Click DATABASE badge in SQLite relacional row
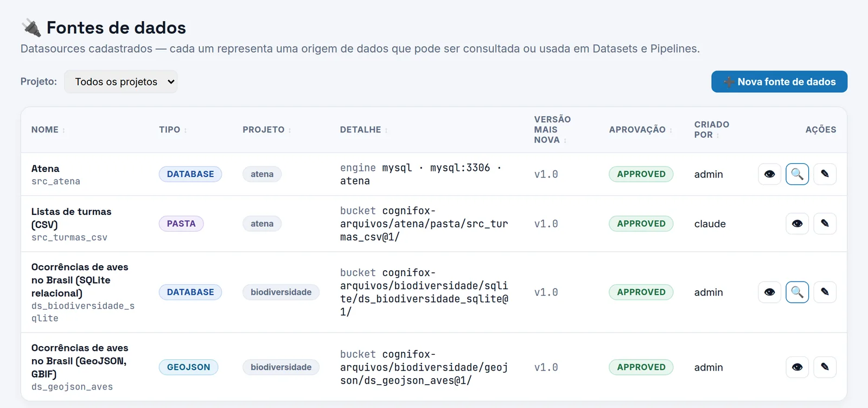868x408 pixels. click(190, 292)
